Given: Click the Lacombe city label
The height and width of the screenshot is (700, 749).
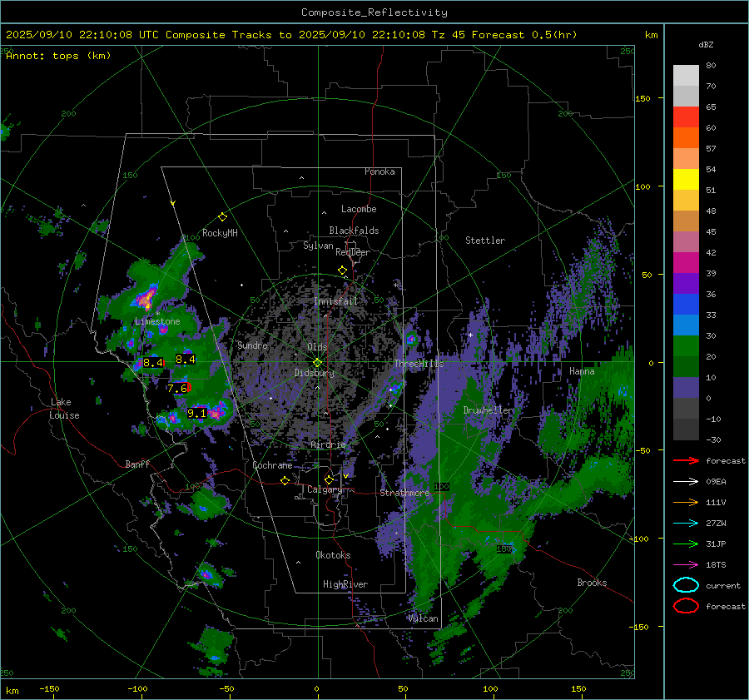Looking at the screenshot, I should [359, 209].
